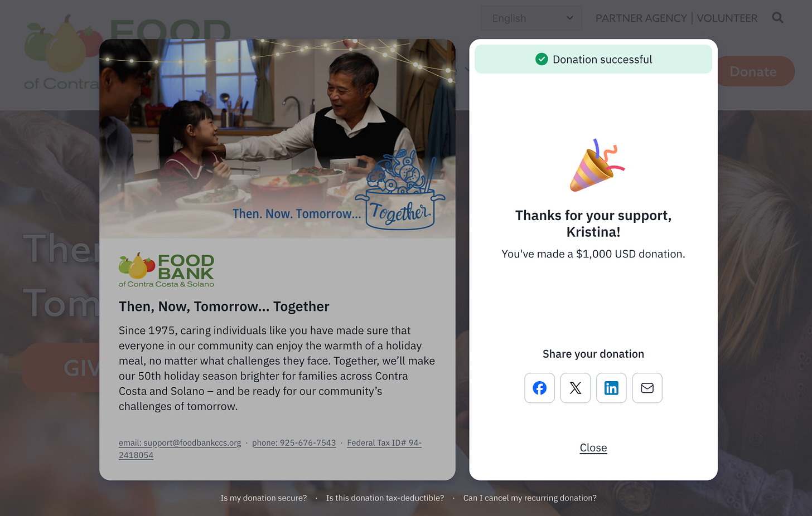
Task: Close the donation confirmation dialog
Action: point(593,447)
